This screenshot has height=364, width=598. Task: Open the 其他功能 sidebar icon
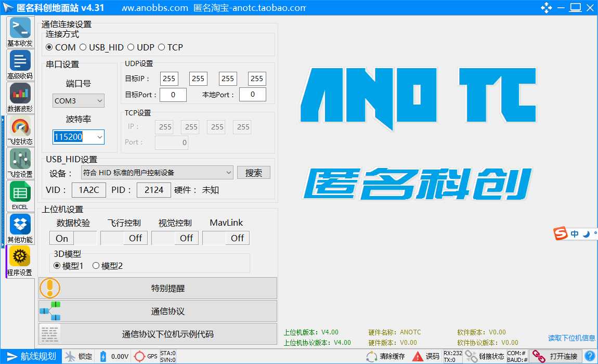click(20, 229)
